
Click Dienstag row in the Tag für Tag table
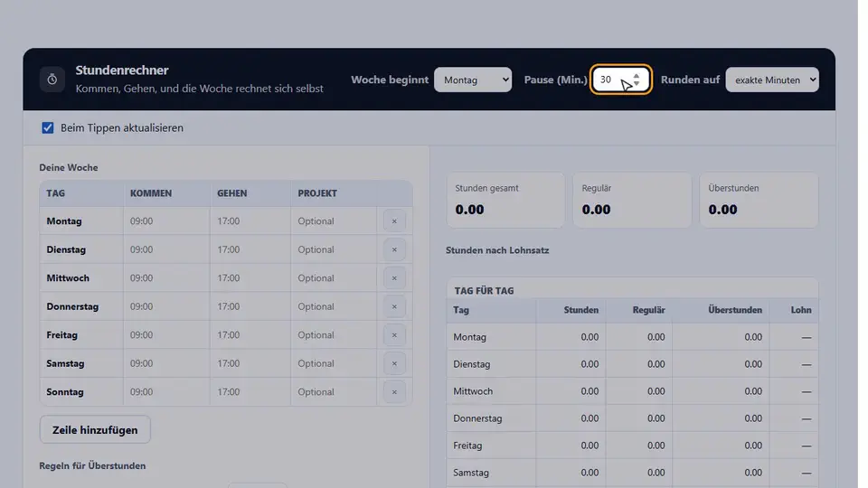coord(632,364)
